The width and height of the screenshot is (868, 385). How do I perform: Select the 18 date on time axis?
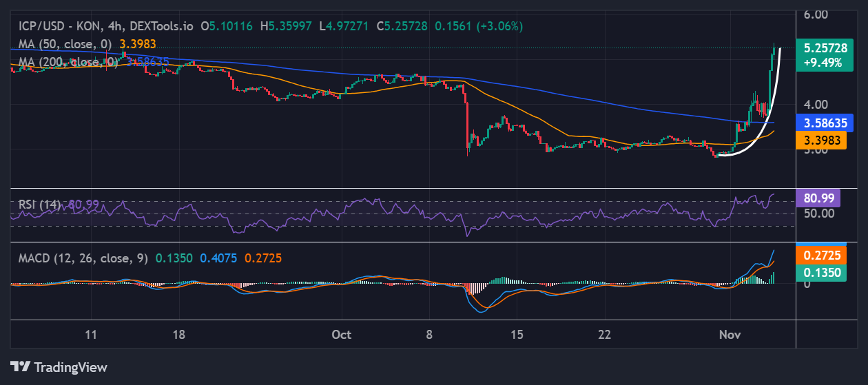[178, 335]
